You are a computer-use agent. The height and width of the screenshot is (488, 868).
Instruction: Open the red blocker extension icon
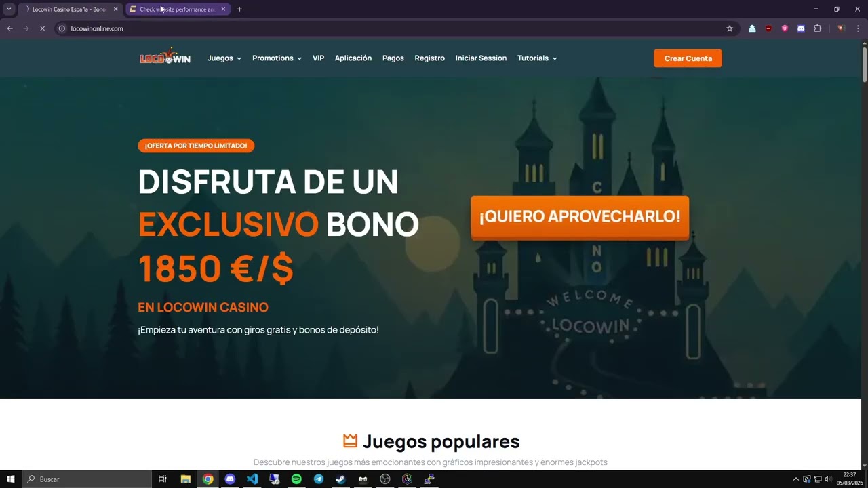pos(768,28)
